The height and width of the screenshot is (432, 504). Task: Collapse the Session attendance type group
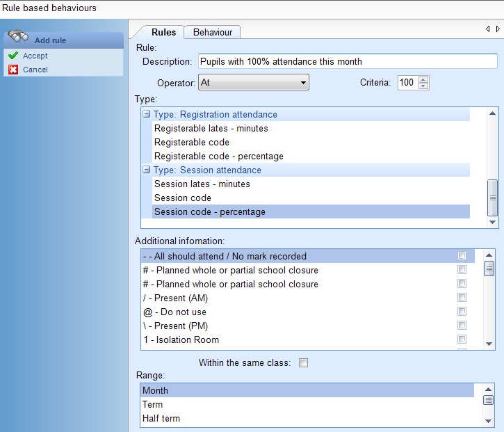[146, 170]
